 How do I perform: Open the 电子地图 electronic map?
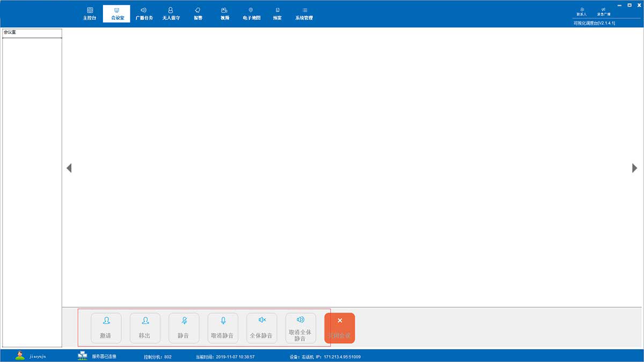[x=251, y=13]
